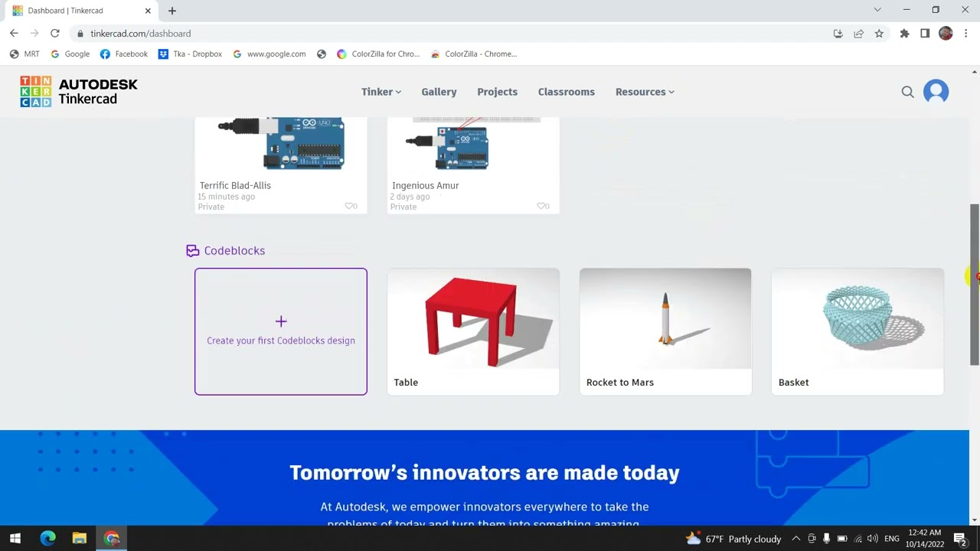The height and width of the screenshot is (551, 980).
Task: Launch Microsoft Edge from the taskbar
Action: [47, 539]
